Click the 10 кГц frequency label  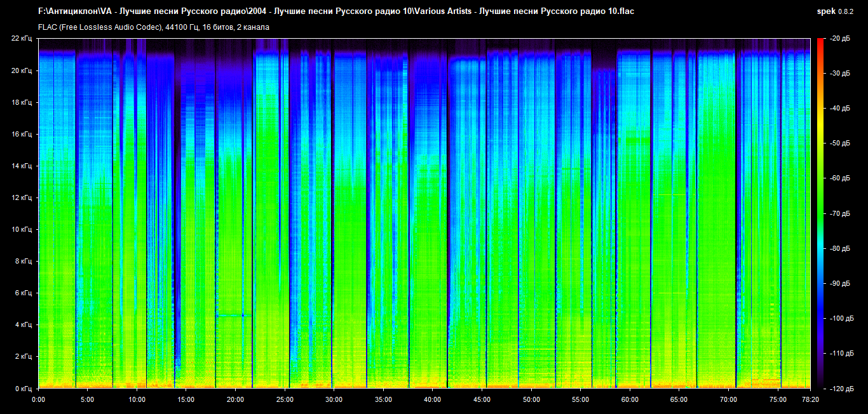coord(23,229)
